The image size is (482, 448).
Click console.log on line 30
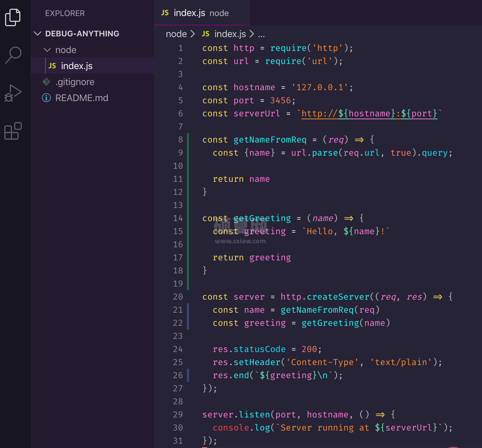click(x=241, y=428)
